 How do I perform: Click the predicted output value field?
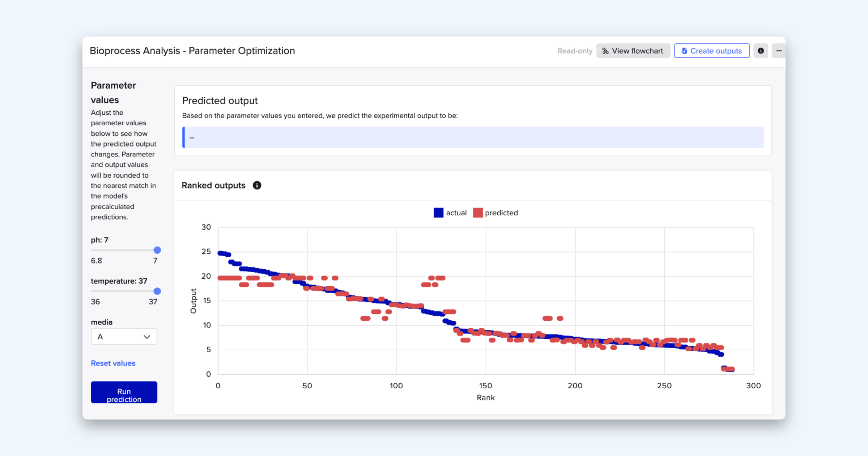[473, 137]
